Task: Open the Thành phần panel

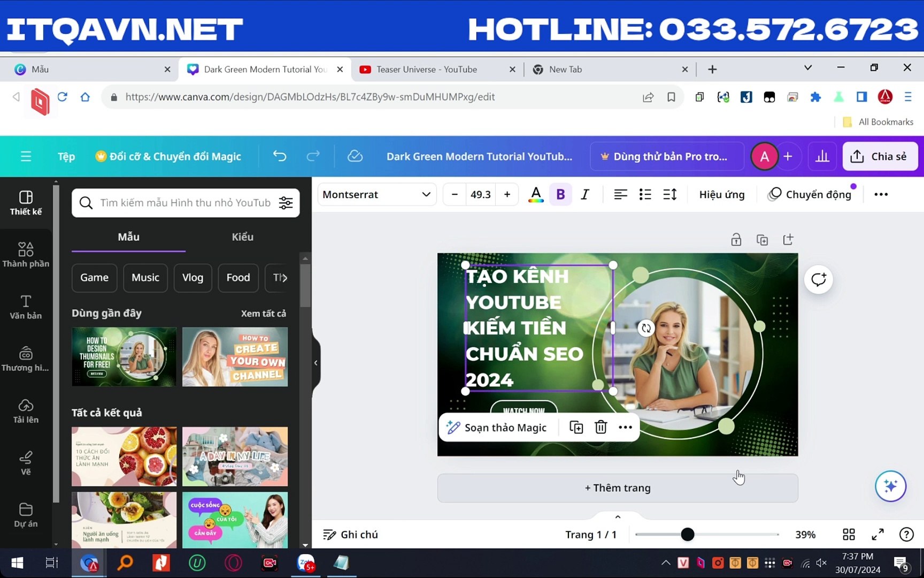Action: coord(25,254)
